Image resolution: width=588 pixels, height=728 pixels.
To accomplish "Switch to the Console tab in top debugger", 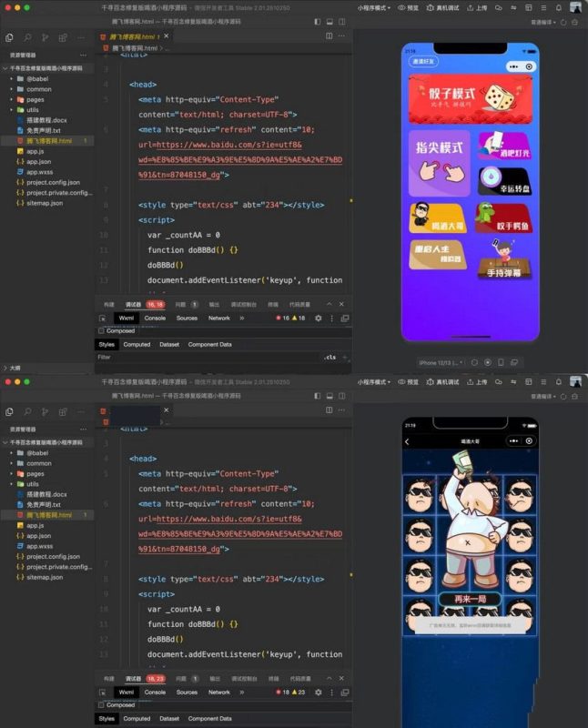I will pos(155,318).
